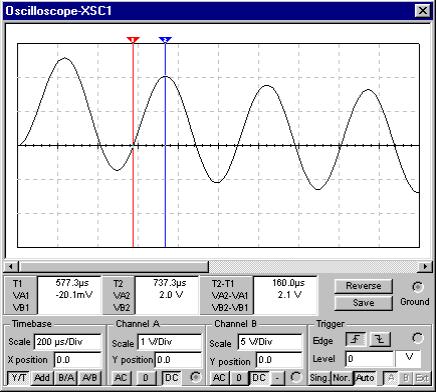Image resolution: width=436 pixels, height=392 pixels.
Task: Set Channel A coupling to 0
Action: 146,378
